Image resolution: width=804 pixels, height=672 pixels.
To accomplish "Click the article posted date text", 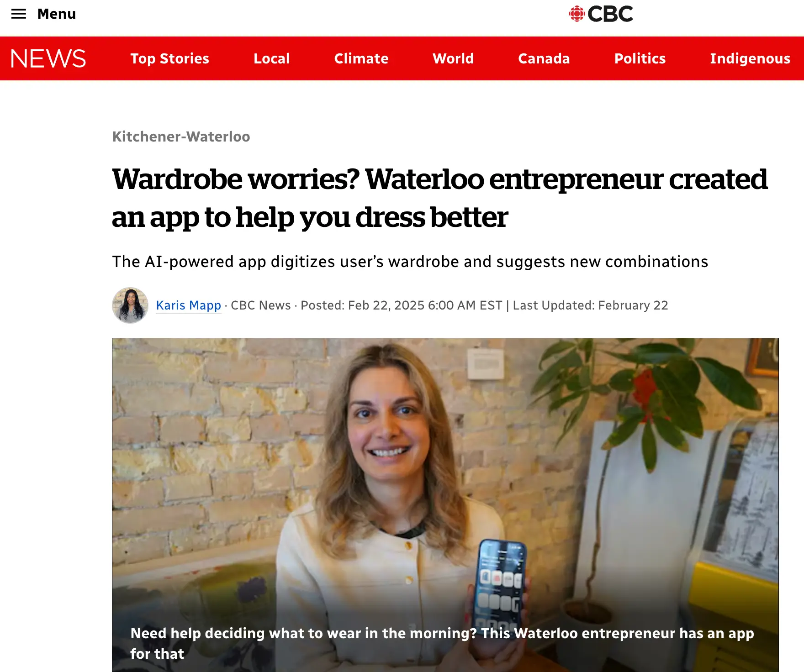I will (x=401, y=305).
